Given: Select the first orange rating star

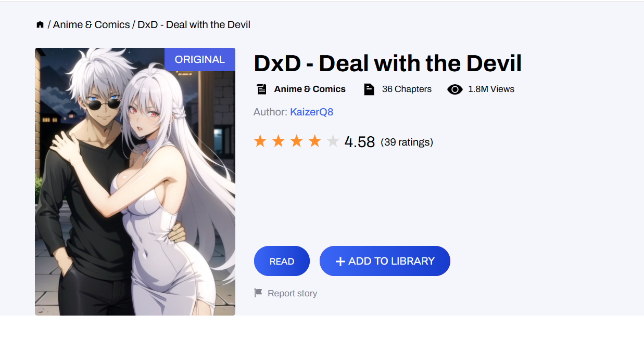Looking at the screenshot, I should [x=260, y=141].
